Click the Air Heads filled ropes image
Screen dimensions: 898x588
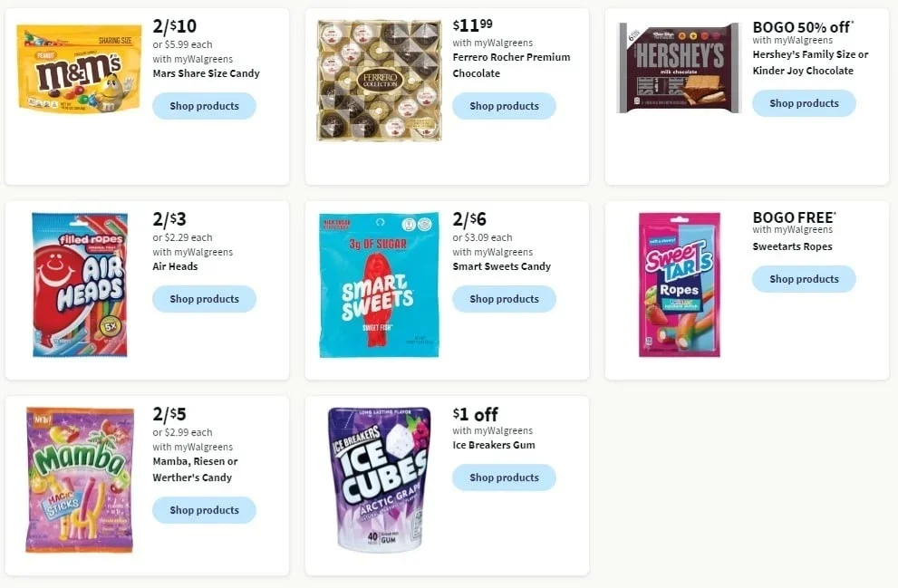pyautogui.click(x=80, y=284)
